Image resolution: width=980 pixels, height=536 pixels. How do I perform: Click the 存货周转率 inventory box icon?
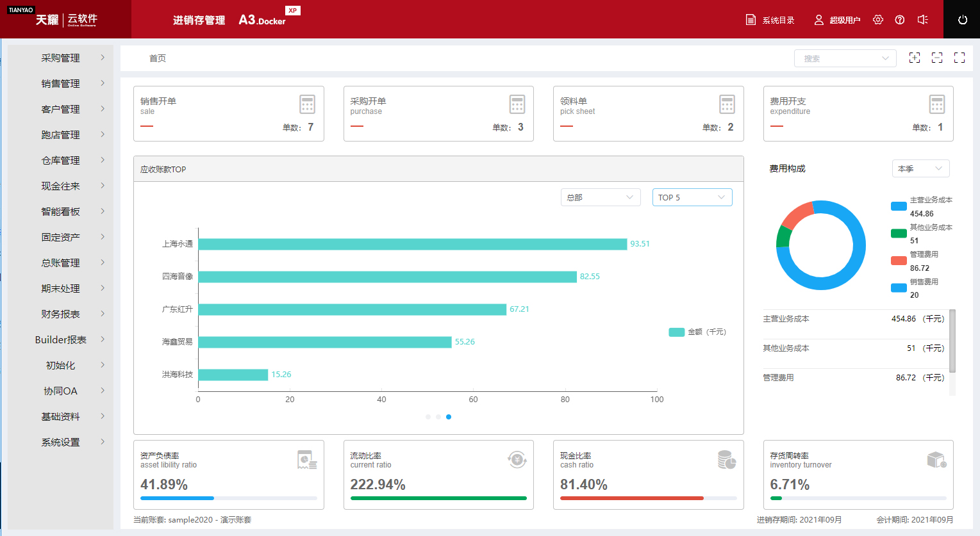click(936, 460)
